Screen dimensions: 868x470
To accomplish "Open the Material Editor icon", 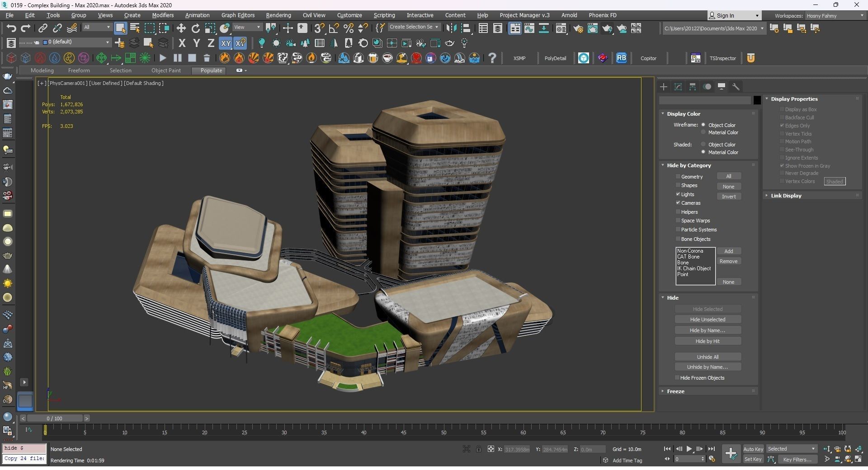I will [x=561, y=28].
